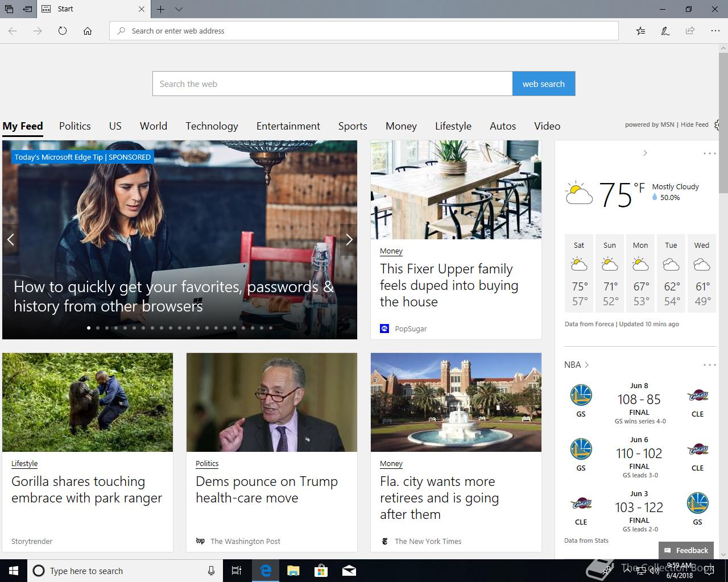728x582 pixels.
Task: Select the Sat forecast column
Action: pyautogui.click(x=579, y=273)
